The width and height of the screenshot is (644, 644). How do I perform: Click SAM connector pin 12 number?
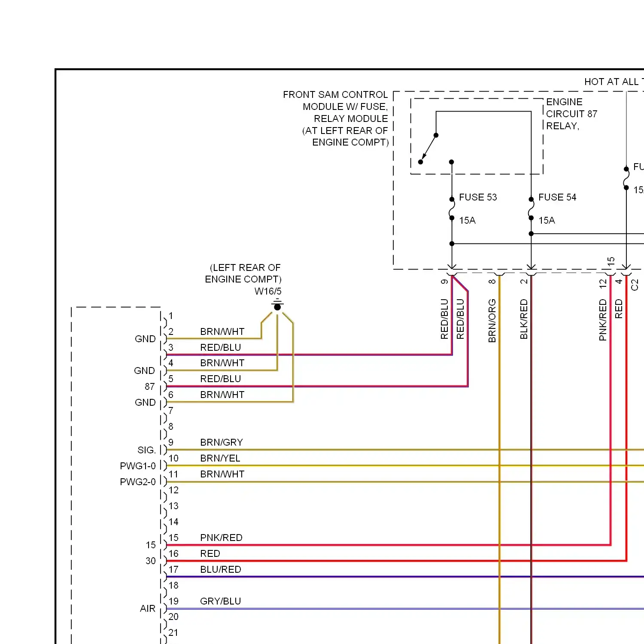pyautogui.click(x=603, y=283)
